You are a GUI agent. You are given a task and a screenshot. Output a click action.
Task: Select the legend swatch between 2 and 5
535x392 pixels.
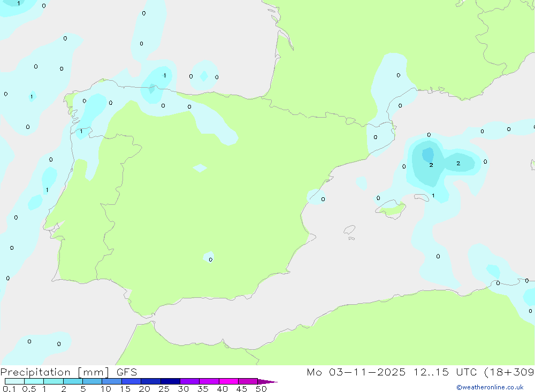[x=73, y=381]
